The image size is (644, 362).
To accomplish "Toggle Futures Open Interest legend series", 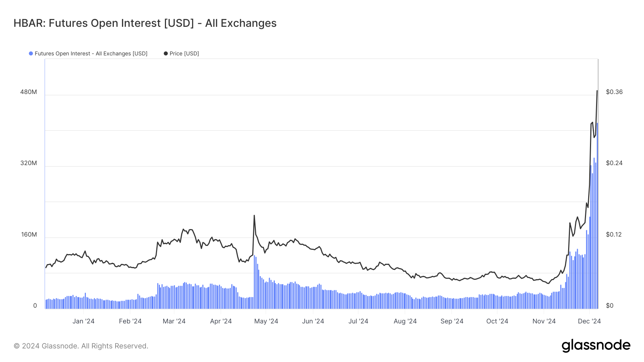I will click(88, 54).
